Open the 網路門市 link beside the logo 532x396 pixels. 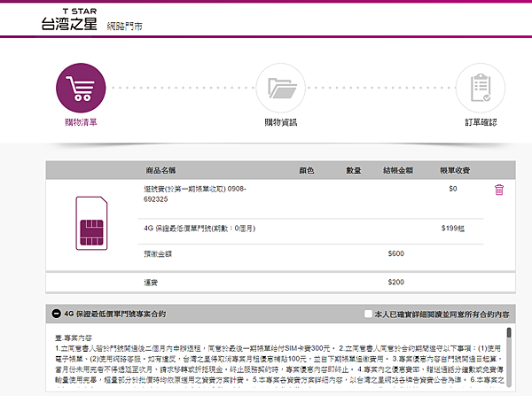click(x=124, y=26)
